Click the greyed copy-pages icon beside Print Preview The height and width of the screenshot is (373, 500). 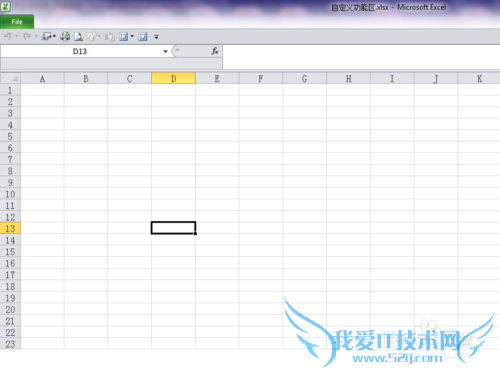pyautogui.click(x=92, y=37)
